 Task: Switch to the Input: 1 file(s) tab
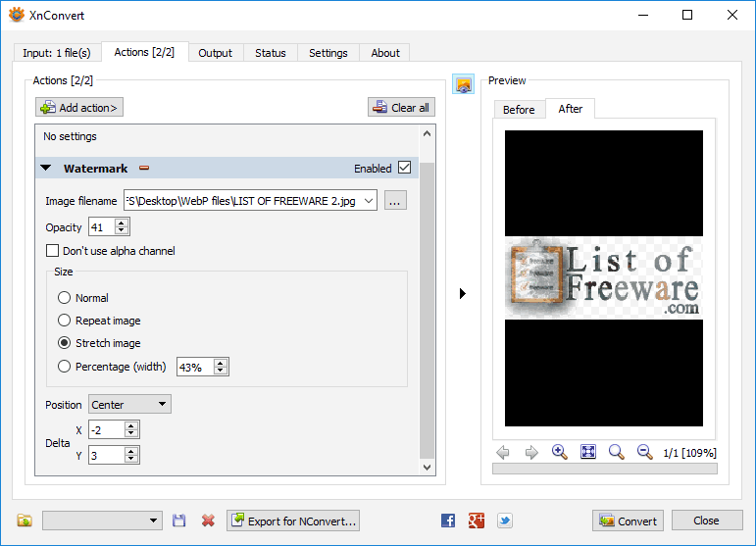57,53
